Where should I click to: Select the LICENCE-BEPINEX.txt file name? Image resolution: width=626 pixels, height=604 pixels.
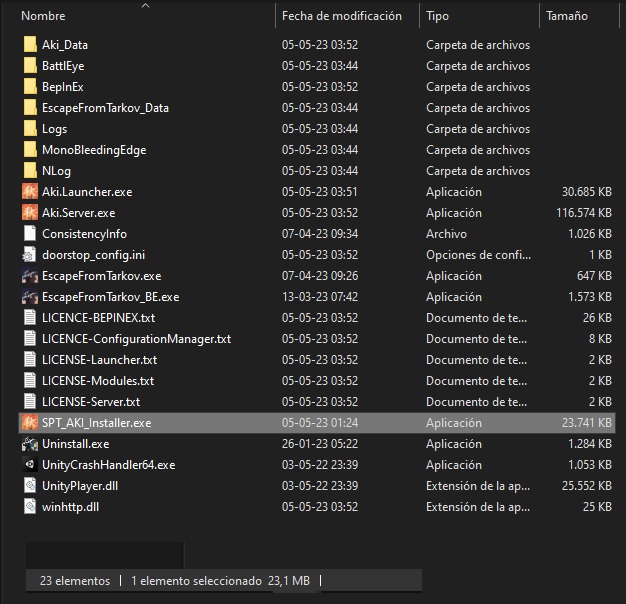(x=99, y=318)
